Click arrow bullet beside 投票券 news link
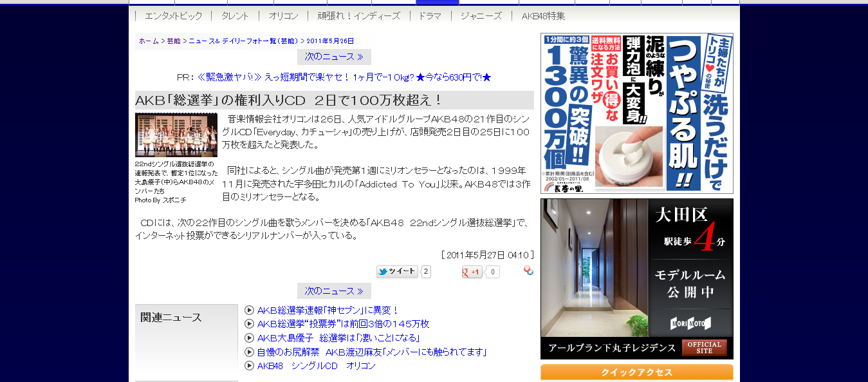 coord(250,324)
